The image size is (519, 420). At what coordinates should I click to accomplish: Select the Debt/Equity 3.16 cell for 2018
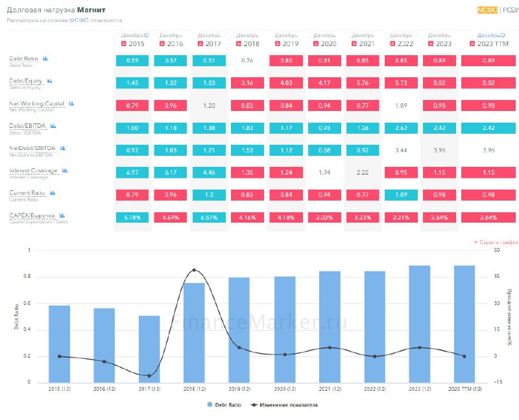(247, 83)
